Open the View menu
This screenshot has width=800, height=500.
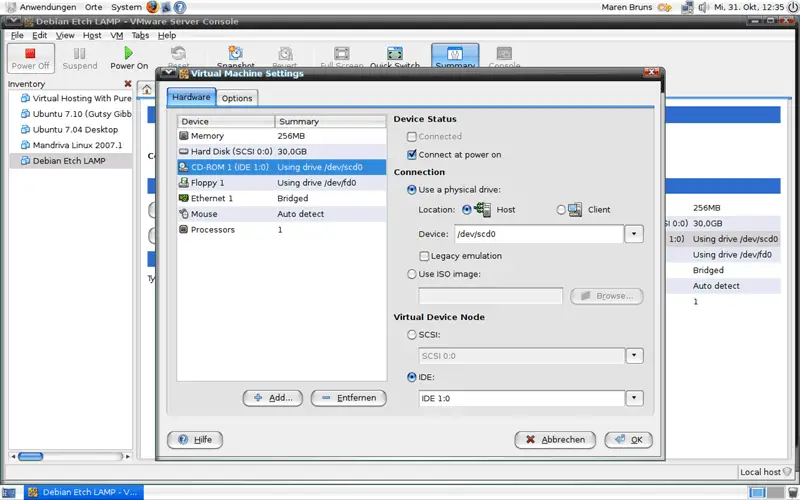click(65, 35)
